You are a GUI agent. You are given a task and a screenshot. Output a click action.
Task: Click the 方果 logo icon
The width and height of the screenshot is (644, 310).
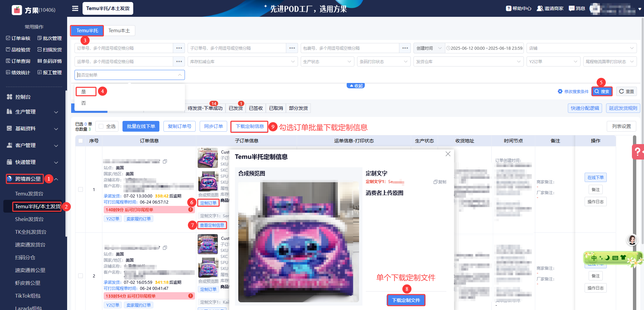(17, 10)
